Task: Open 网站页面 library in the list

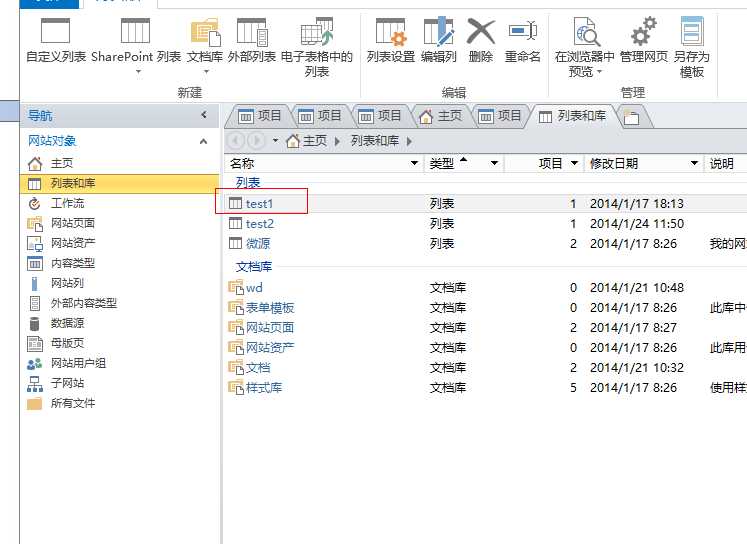Action: (270, 328)
